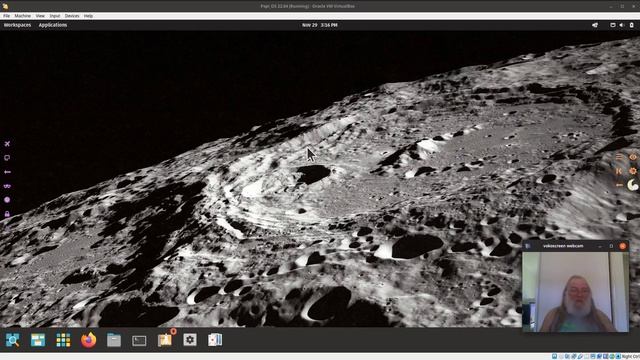Open the last dock icon (document viewer)
The height and width of the screenshot is (360, 640).
click(215, 340)
